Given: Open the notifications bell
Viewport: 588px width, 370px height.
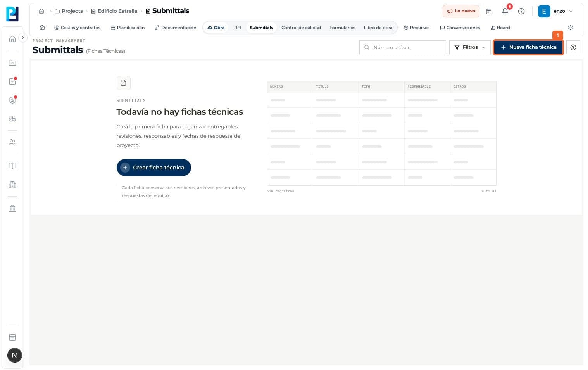Looking at the screenshot, I should pyautogui.click(x=505, y=11).
